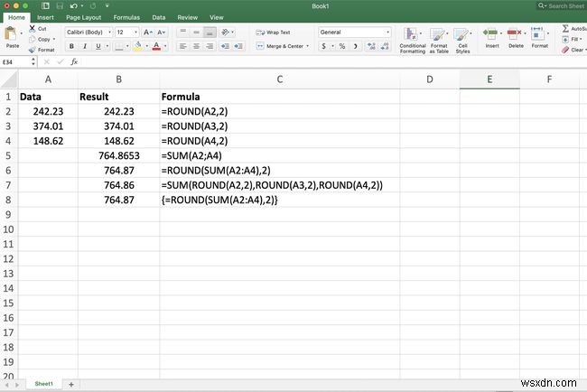The height and width of the screenshot is (392, 587).
Task: Apply comma style number format
Action: pyautogui.click(x=355, y=46)
